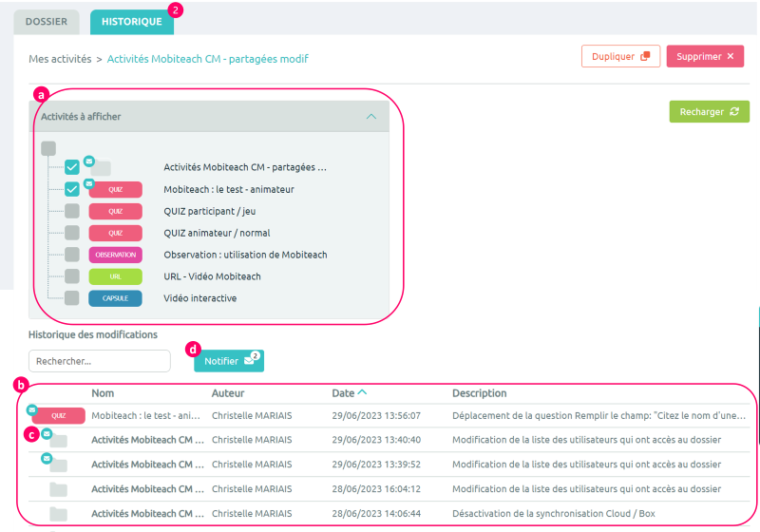Image resolution: width=760 pixels, height=532 pixels.
Task: Click the Notifier button
Action: tap(229, 361)
